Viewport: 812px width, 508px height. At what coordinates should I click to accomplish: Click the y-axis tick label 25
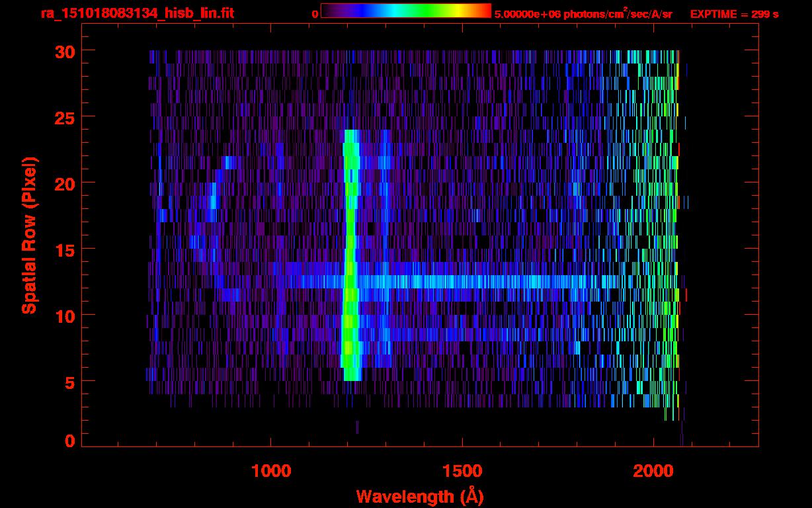(63, 117)
